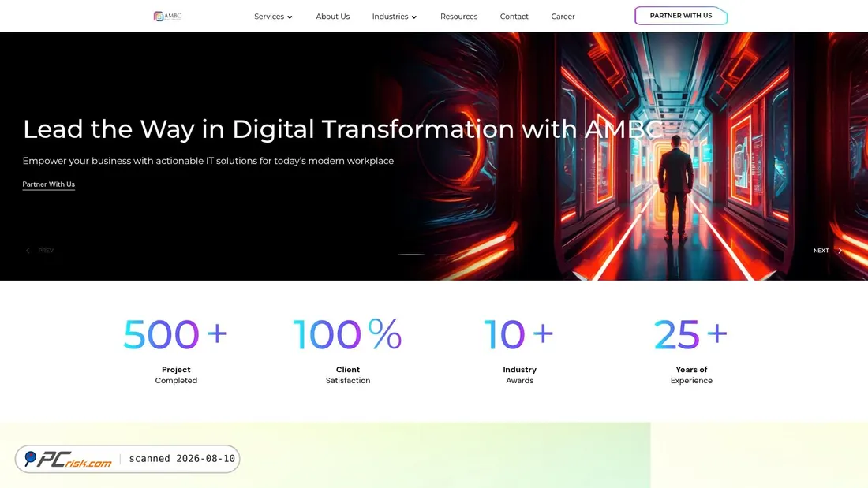The width and height of the screenshot is (868, 488).
Task: Click the 500+ Project Completed counter
Action: pyautogui.click(x=176, y=350)
